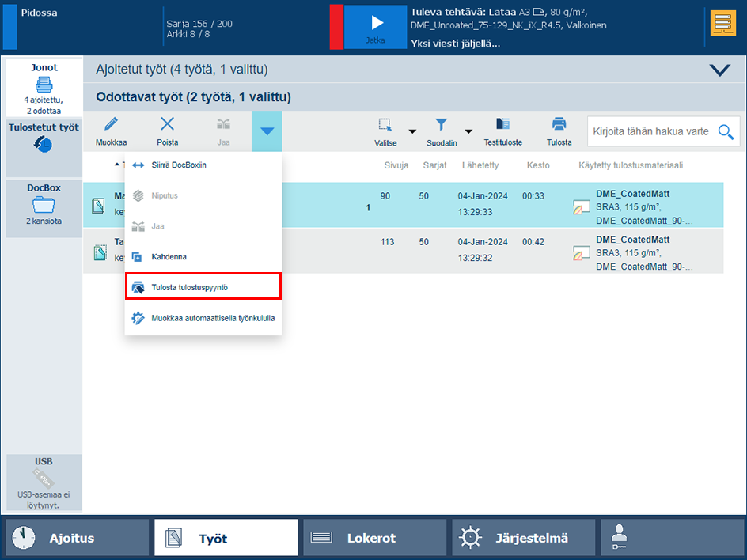Click the red stop indicator button
Screen dimensions: 747x560
coord(336,27)
